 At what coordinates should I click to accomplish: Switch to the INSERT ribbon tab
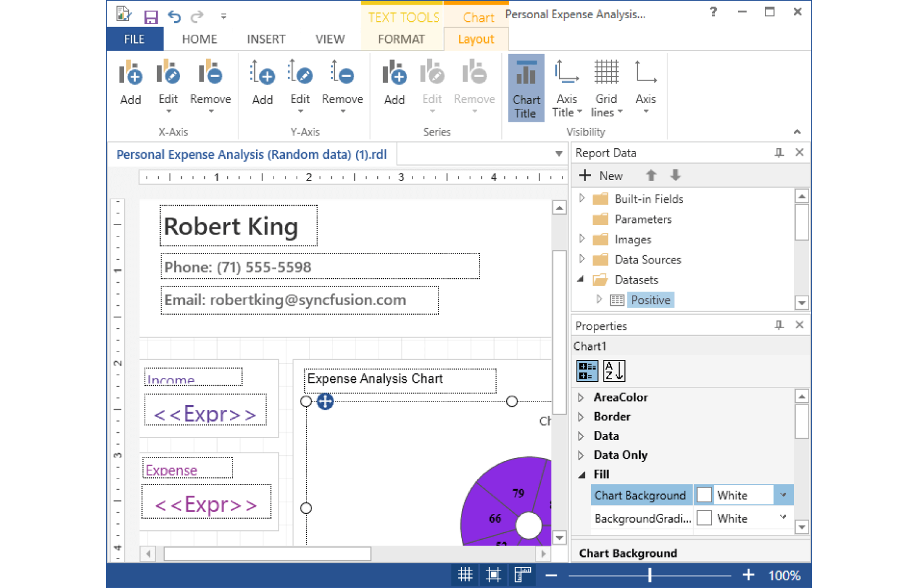(266, 39)
